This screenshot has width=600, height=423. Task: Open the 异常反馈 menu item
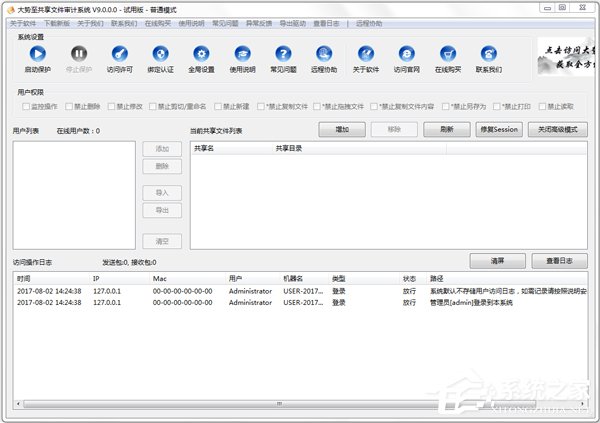click(259, 24)
